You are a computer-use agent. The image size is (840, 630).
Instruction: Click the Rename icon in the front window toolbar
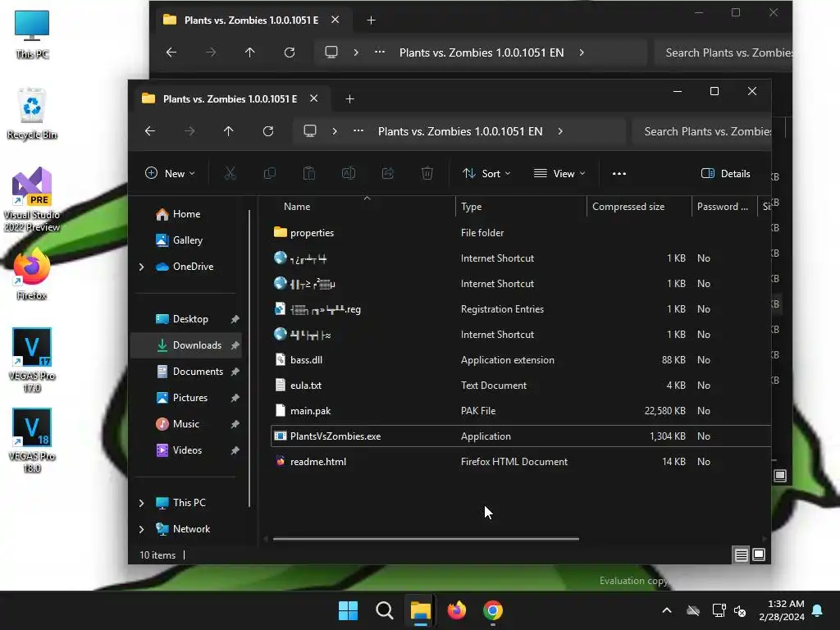coord(348,173)
